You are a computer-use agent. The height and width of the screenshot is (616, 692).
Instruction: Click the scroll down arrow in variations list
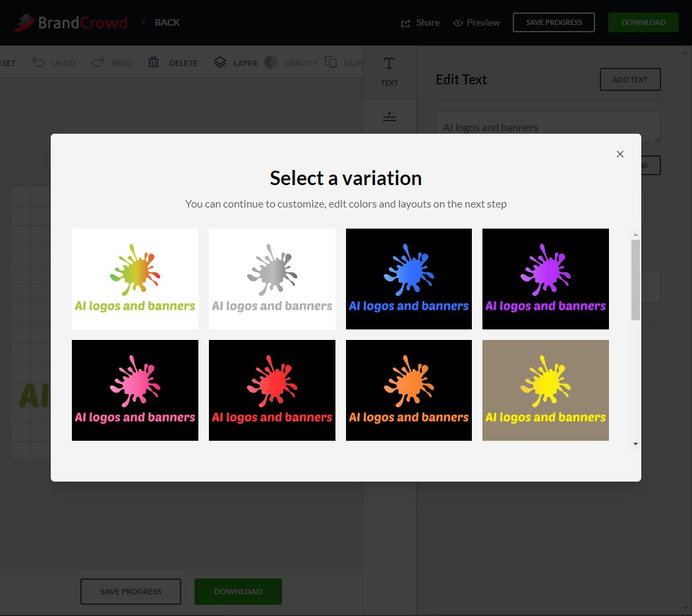point(635,444)
